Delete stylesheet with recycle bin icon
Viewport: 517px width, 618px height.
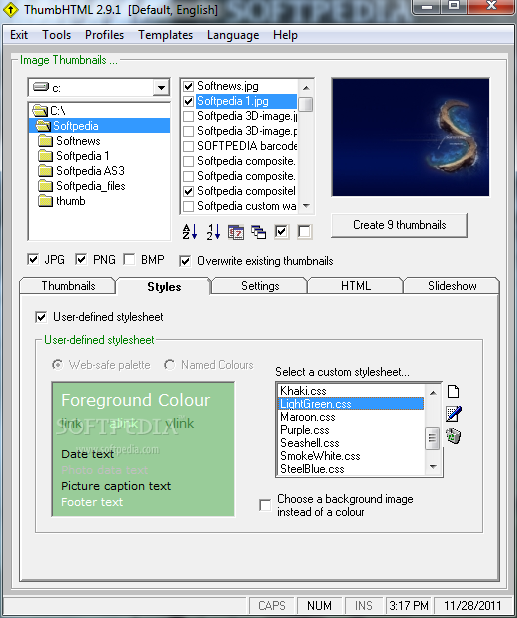[x=454, y=436]
